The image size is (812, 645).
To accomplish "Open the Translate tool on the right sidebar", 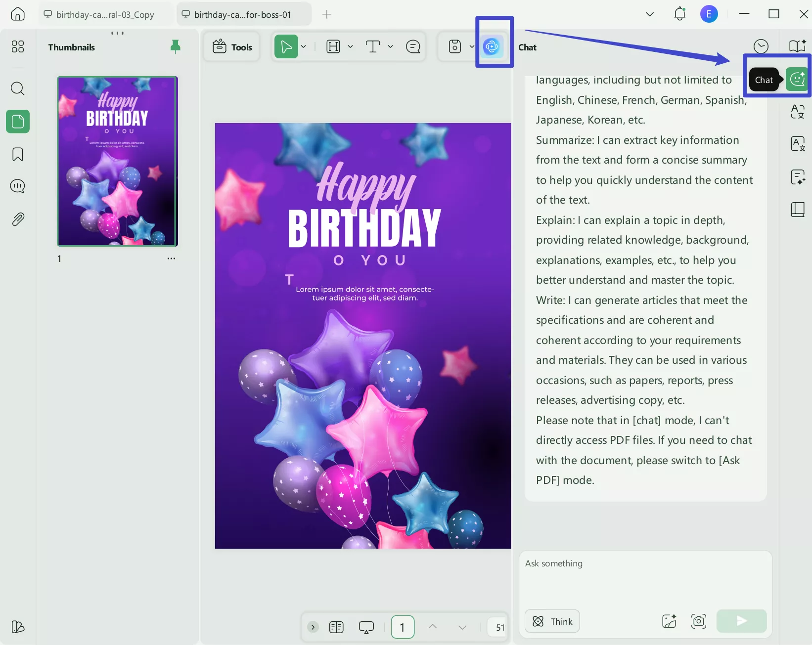I will point(797,111).
